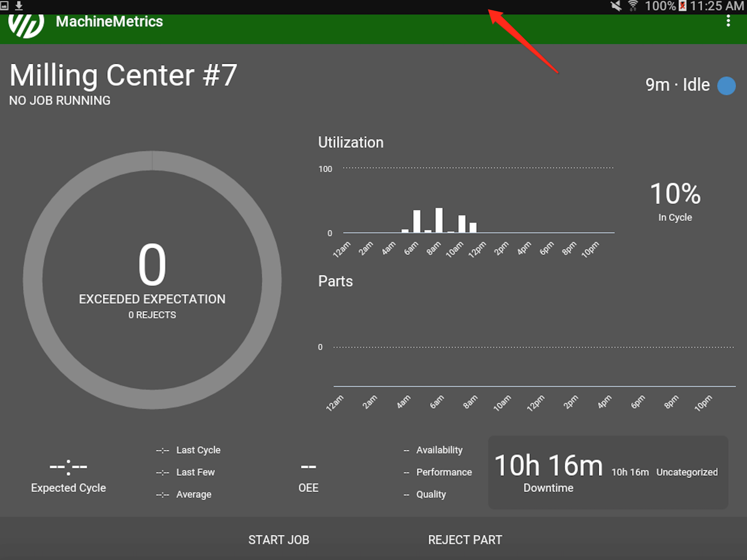Tap the 11:25 AM clock
Image resolution: width=747 pixels, height=560 pixels.
pyautogui.click(x=717, y=6)
